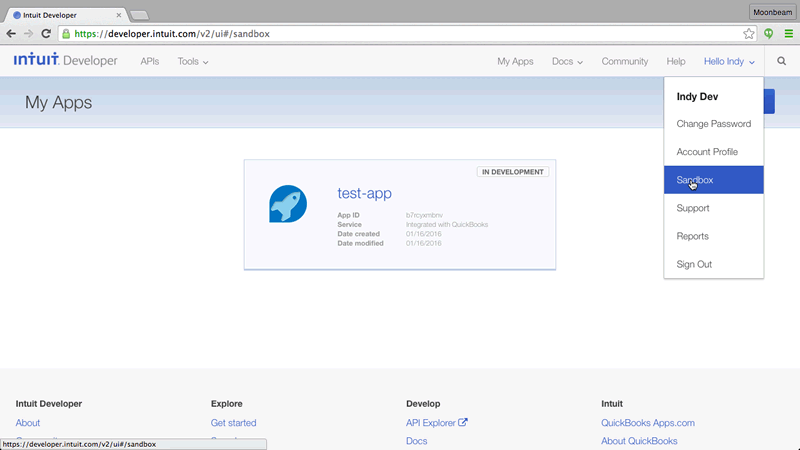Click the browser forward arrow

coord(28,34)
